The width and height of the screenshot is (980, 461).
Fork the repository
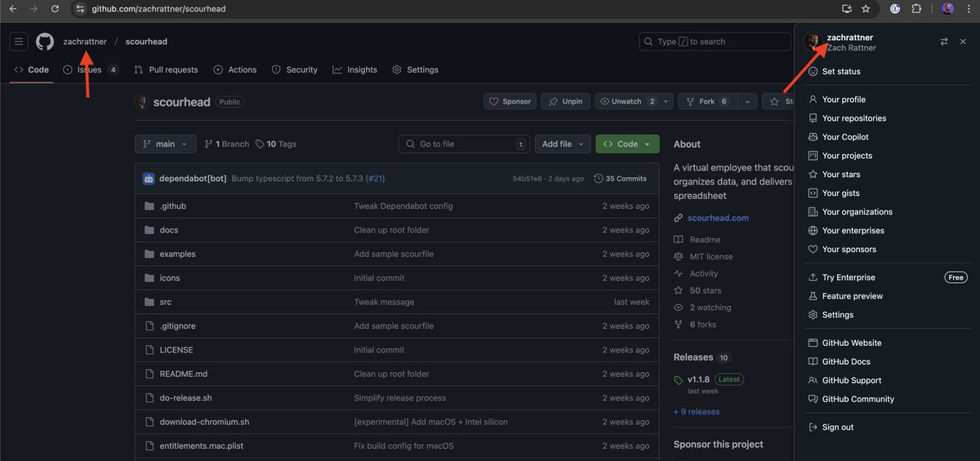(x=708, y=101)
